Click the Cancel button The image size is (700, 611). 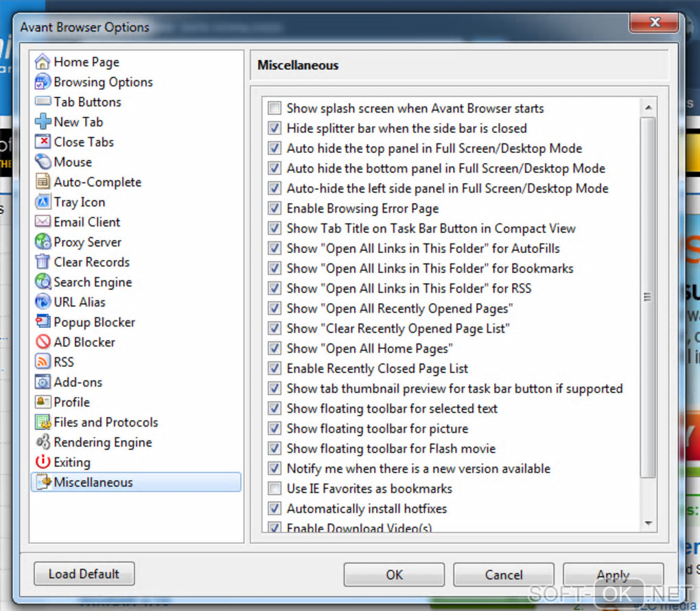(x=504, y=575)
